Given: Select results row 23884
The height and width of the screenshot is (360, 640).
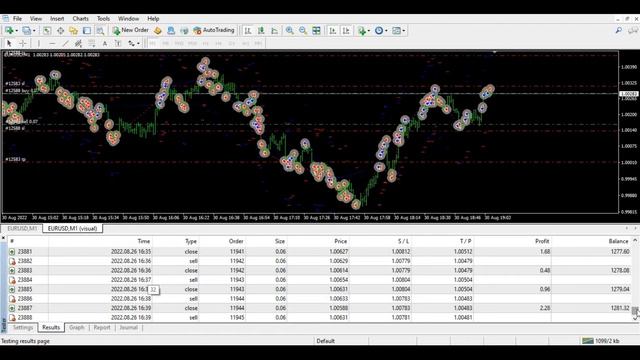Looking at the screenshot, I should (x=320, y=280).
